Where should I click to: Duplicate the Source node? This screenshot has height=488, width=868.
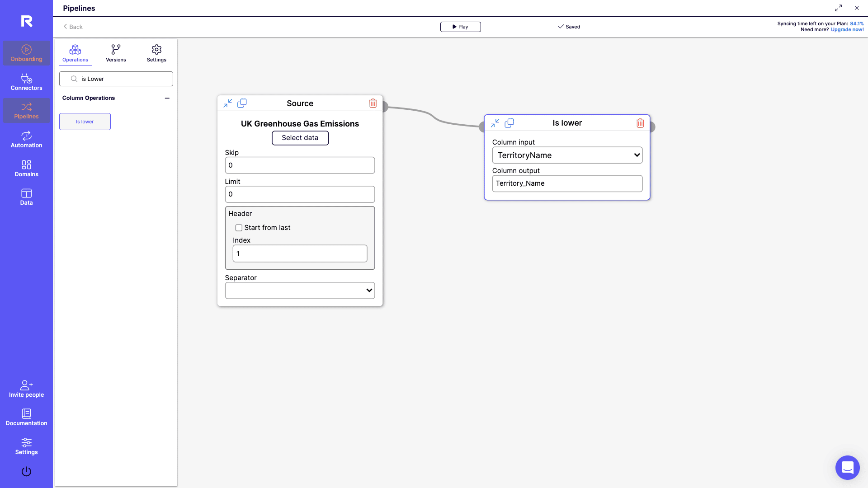[x=242, y=103]
